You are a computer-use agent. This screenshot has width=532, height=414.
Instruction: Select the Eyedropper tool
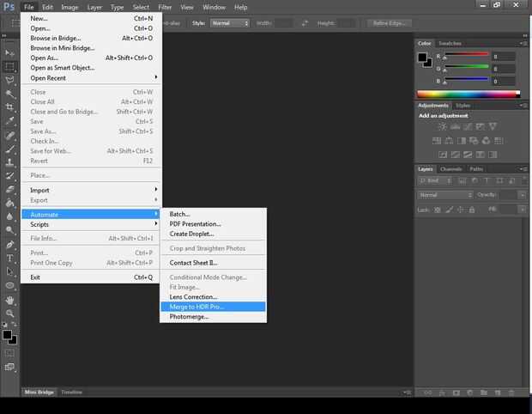[x=9, y=120]
